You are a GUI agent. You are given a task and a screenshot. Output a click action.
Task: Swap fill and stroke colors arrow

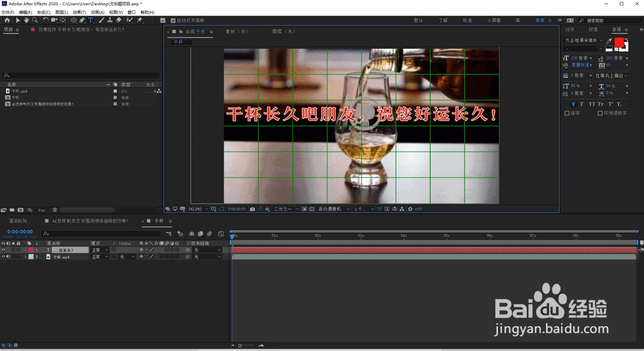(626, 39)
